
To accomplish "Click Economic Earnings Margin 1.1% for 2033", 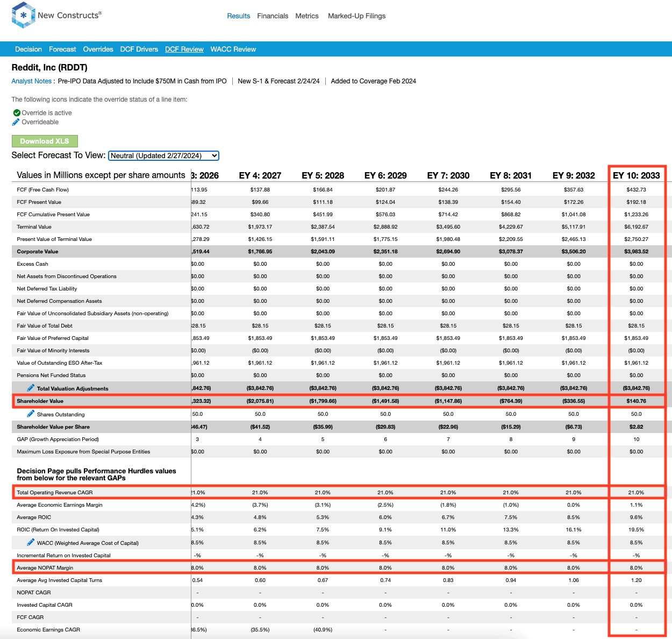I will point(637,505).
